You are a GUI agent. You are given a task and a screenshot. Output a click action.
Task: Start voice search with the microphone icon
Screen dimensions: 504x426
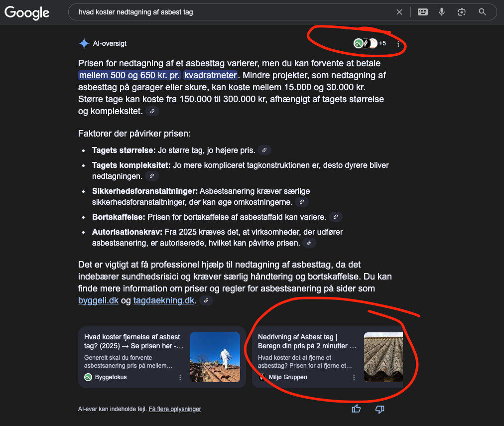click(442, 12)
